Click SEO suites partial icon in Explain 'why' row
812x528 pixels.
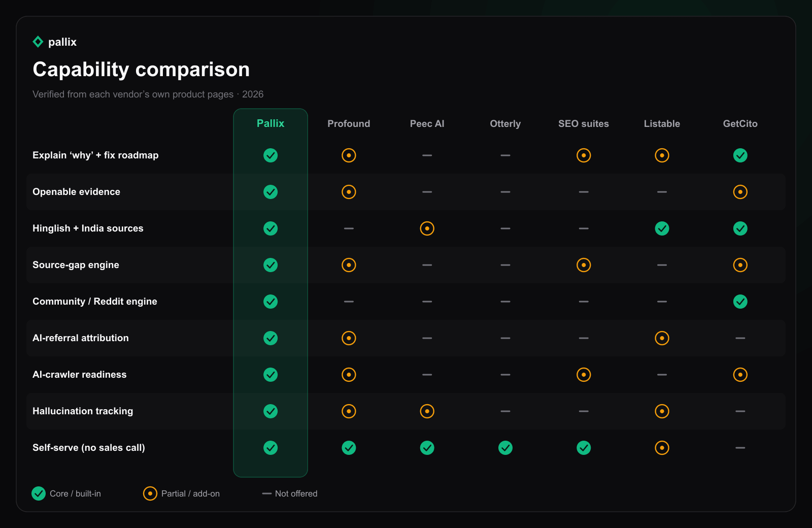pyautogui.click(x=584, y=155)
